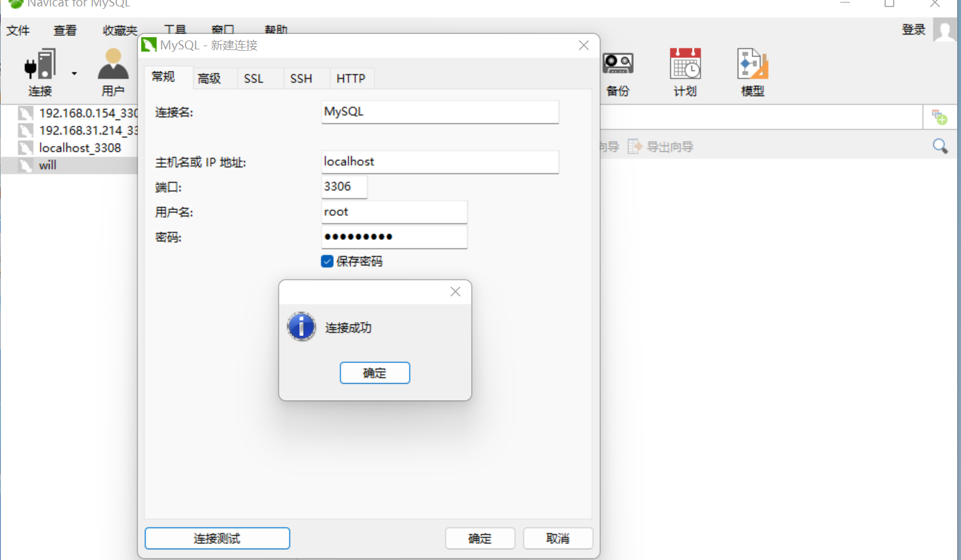Click the 登录 link
Screen dimensions: 961x560
[x=913, y=30]
